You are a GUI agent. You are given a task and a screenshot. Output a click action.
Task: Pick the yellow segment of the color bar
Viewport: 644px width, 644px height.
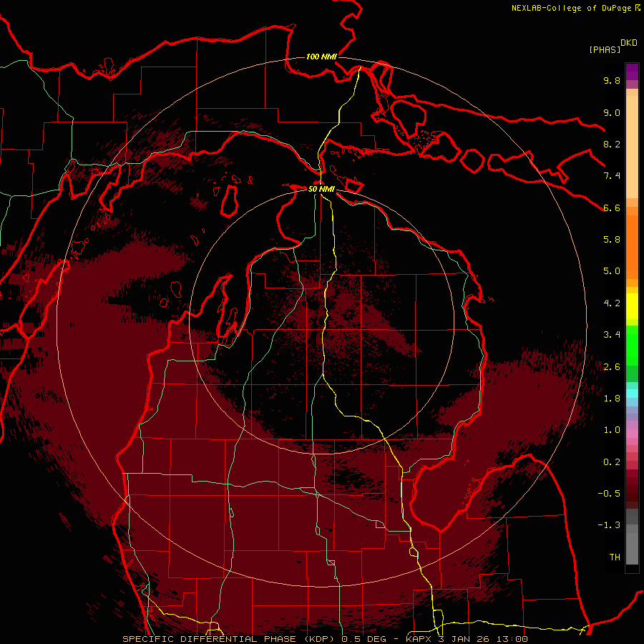(x=632, y=306)
